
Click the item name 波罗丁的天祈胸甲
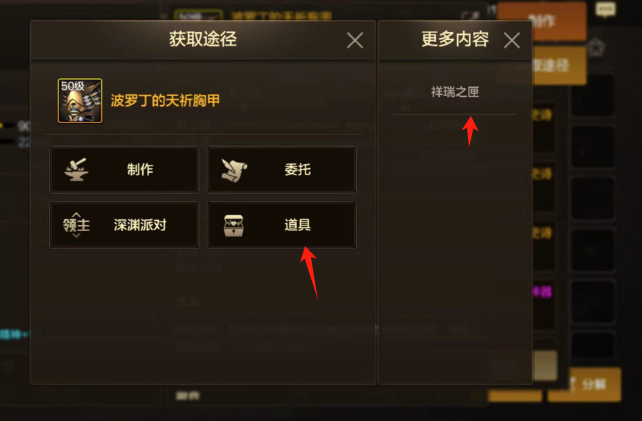165,100
